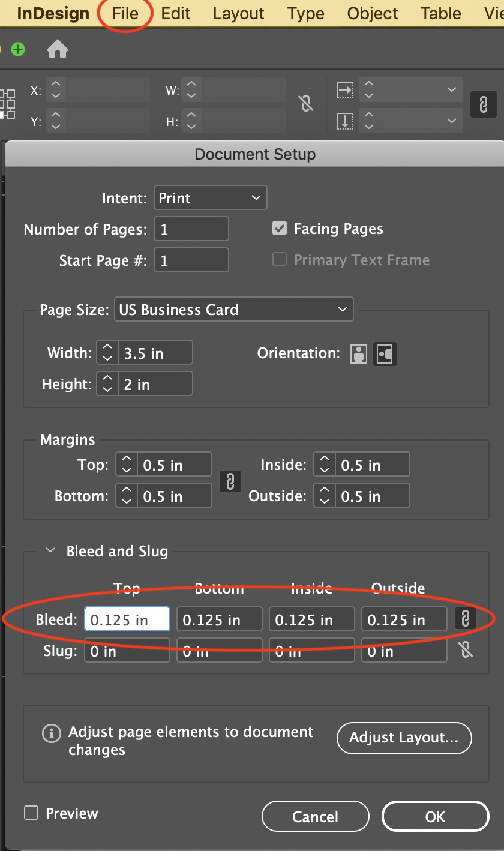The width and height of the screenshot is (504, 851).
Task: Select landscape orientation
Action: pos(385,354)
